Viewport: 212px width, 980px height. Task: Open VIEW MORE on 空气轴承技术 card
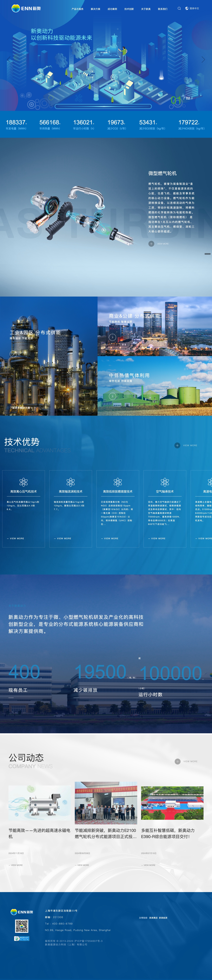[x=157, y=538]
